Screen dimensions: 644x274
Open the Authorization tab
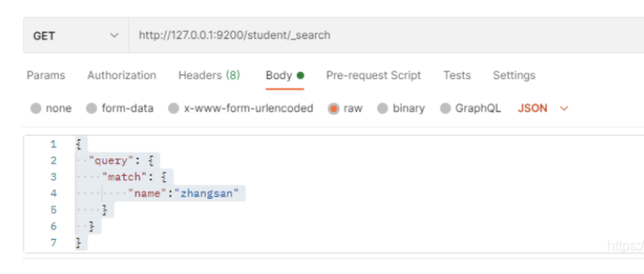[x=122, y=75]
